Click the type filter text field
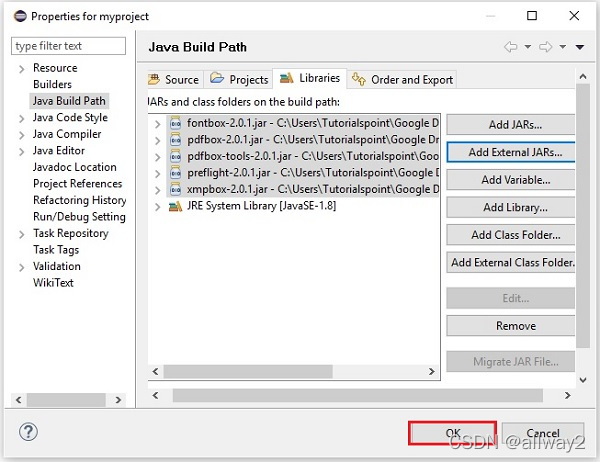Screen dimensions: 600x462 coord(68,46)
